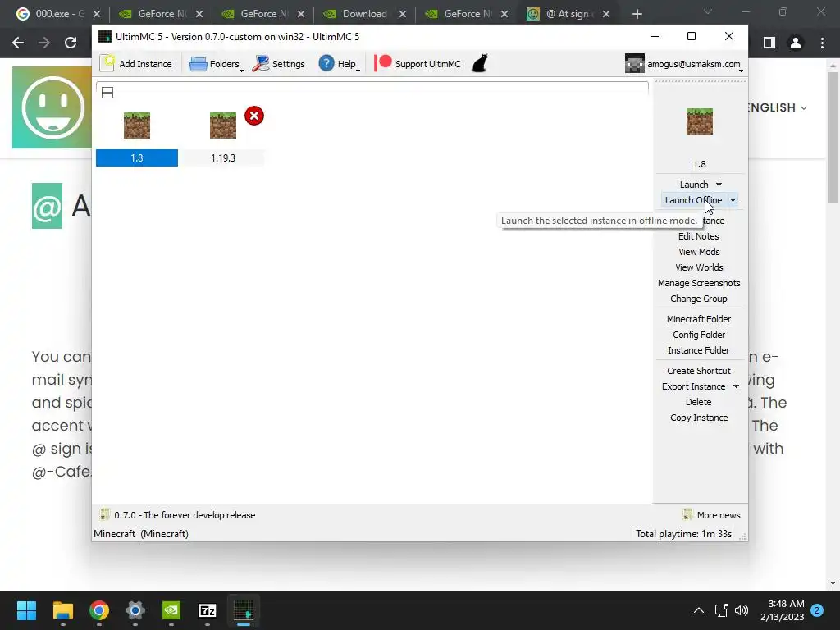Close the 000.exe browser tab
Viewport: 840px width, 630px height.
click(x=97, y=14)
